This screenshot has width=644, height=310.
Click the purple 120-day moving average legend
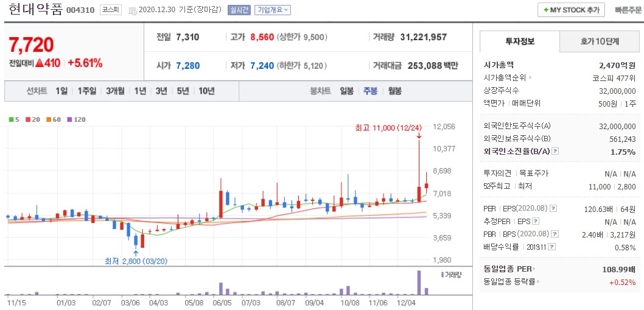point(76,119)
